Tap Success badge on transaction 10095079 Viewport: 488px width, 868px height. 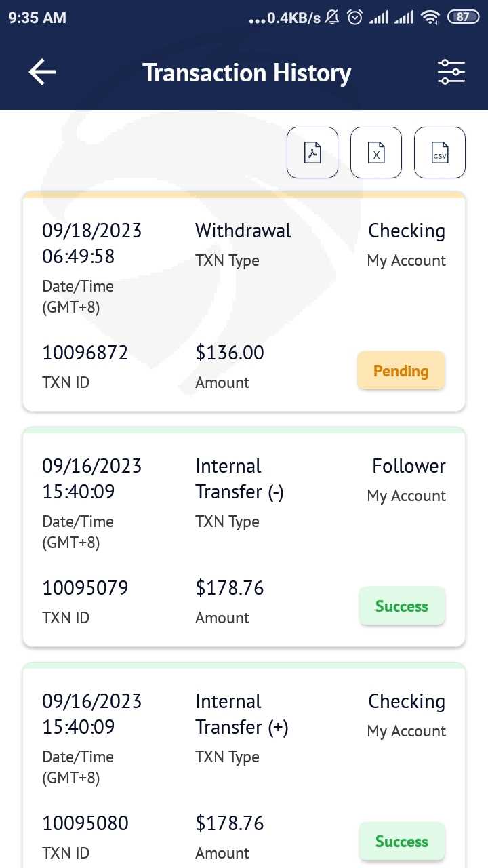point(401,606)
